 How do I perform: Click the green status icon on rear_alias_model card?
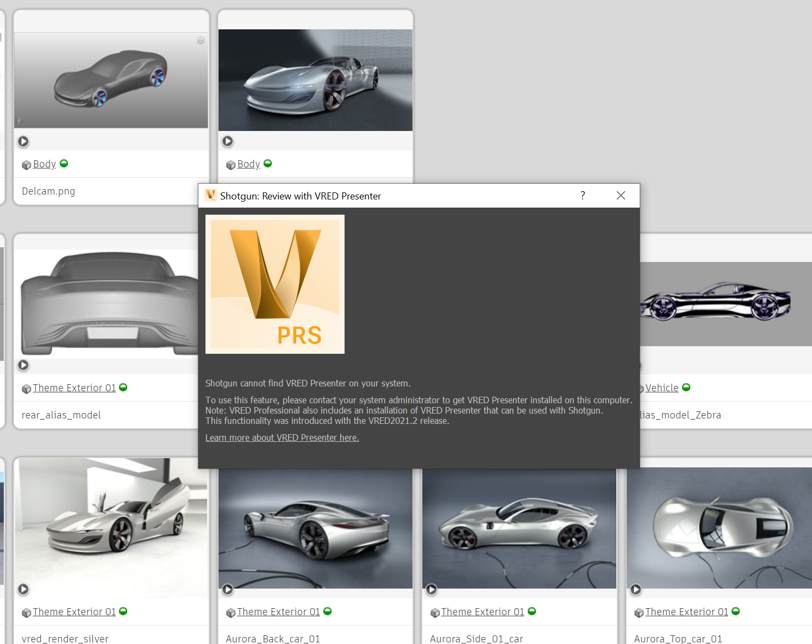point(123,387)
